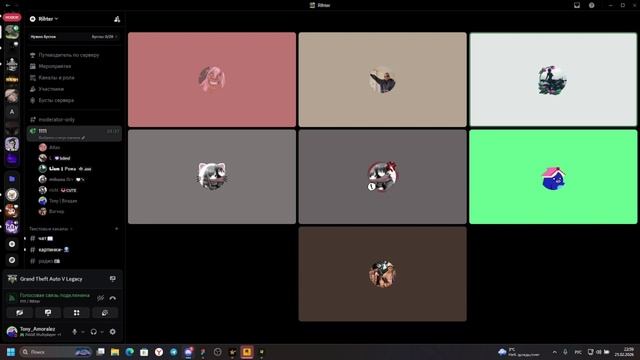640x360 pixels.
Task: Open the inbox icon in title bar
Action: (x=577, y=5)
